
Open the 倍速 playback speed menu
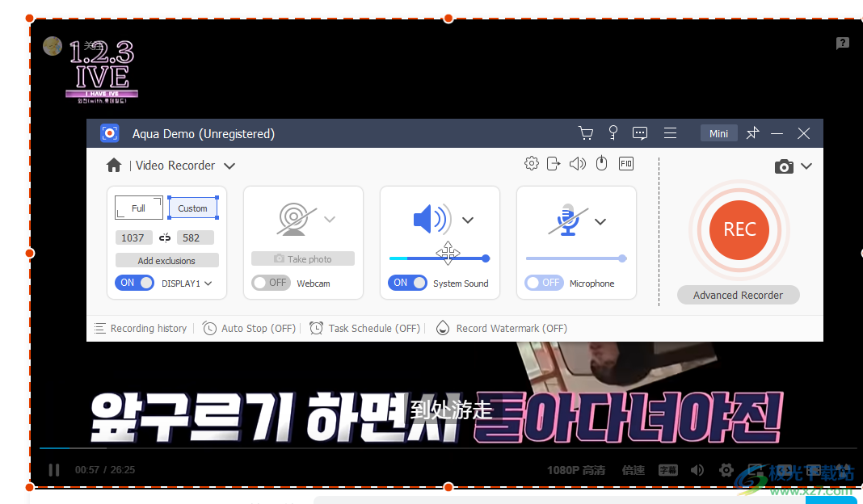633,470
